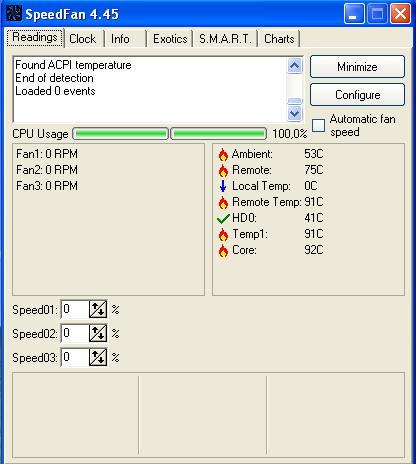Click the flame icon beside Core
This screenshot has width=416, height=464.
click(x=223, y=250)
